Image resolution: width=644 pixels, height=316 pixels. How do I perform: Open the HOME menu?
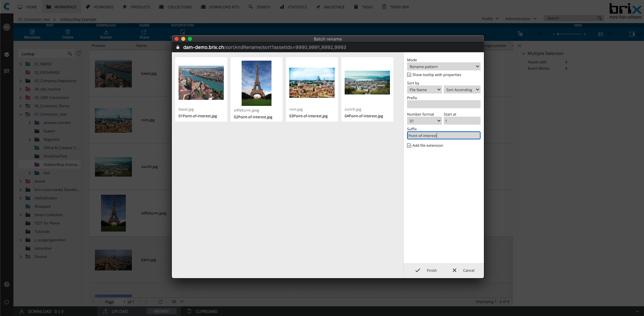click(x=28, y=7)
